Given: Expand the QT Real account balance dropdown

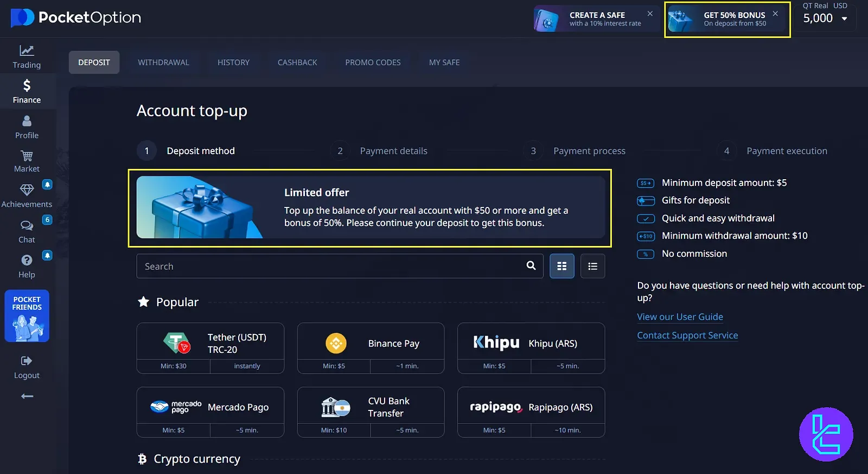Looking at the screenshot, I should click(x=844, y=18).
